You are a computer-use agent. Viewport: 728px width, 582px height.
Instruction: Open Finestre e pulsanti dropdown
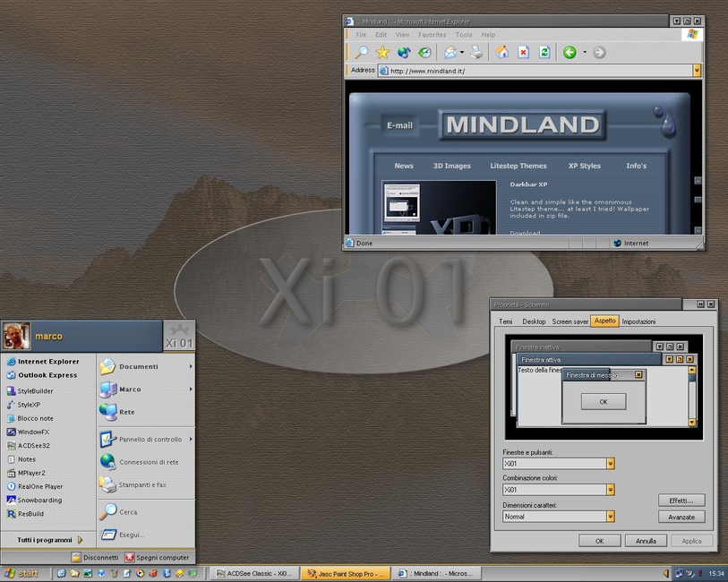611,463
